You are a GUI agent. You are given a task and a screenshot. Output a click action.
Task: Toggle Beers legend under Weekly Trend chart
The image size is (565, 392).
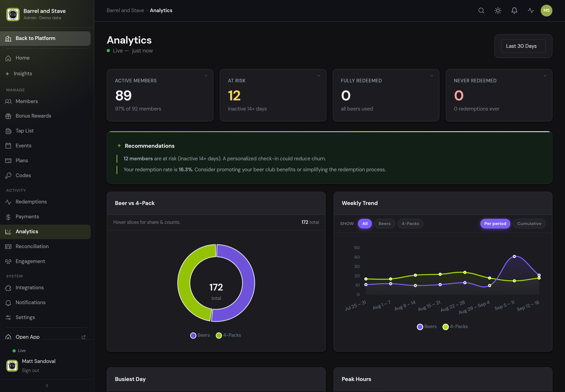point(427,327)
